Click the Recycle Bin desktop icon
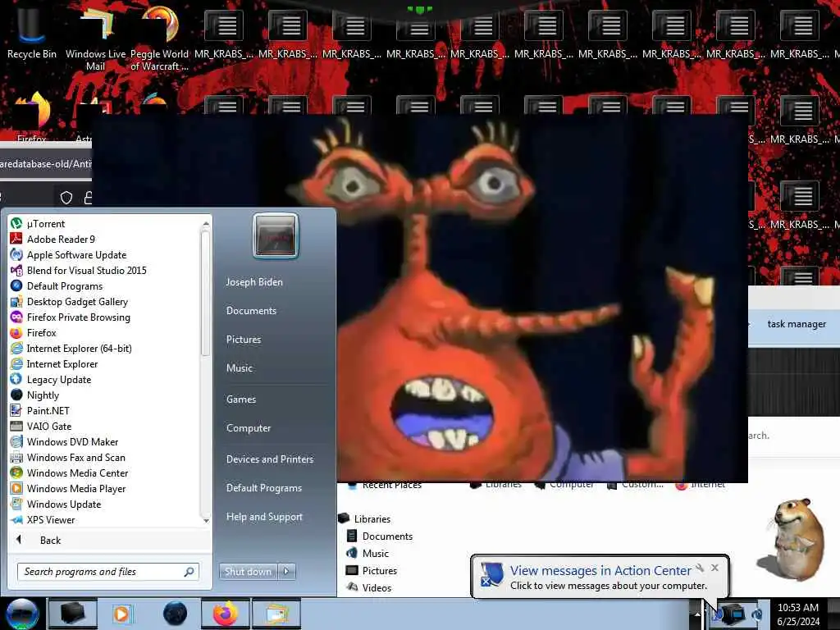840x630 pixels. (x=31, y=34)
